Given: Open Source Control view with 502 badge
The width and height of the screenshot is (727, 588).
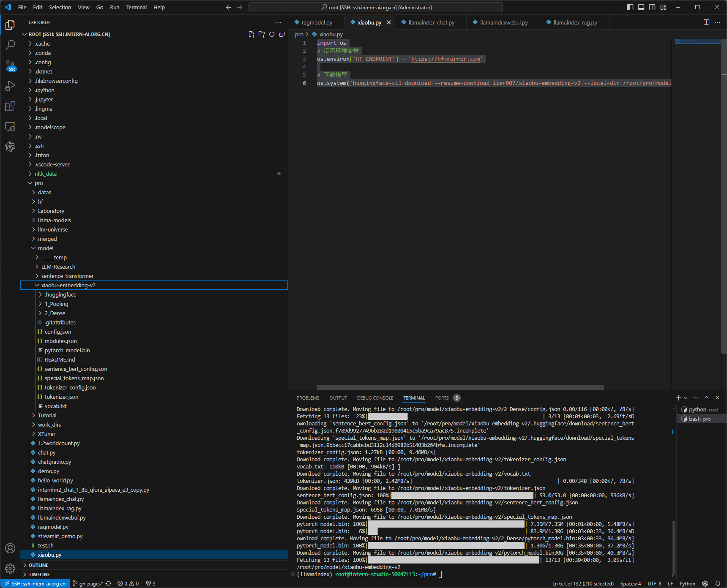Looking at the screenshot, I should (10, 65).
